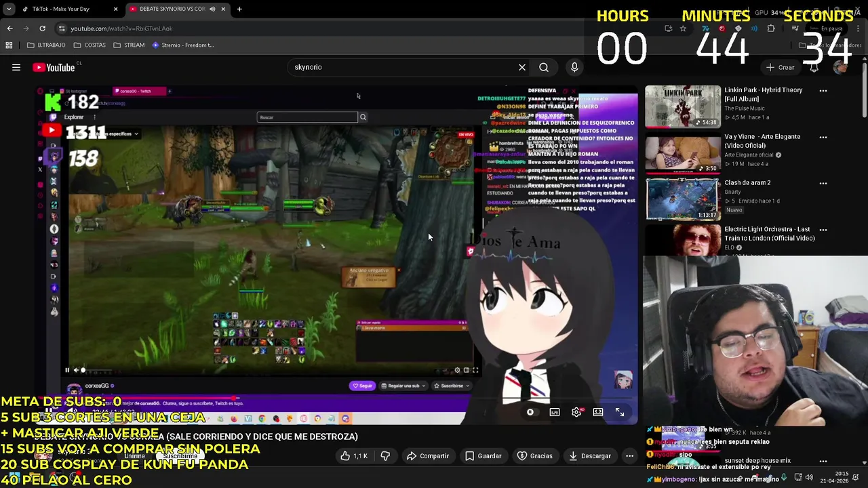
Task: Go back with the browser arrow
Action: tap(9, 28)
